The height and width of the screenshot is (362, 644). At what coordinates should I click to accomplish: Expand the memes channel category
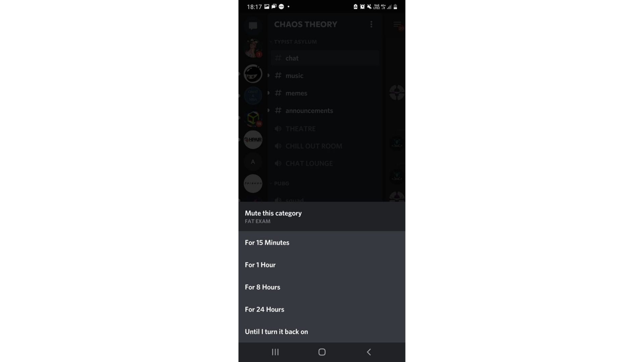point(269,93)
